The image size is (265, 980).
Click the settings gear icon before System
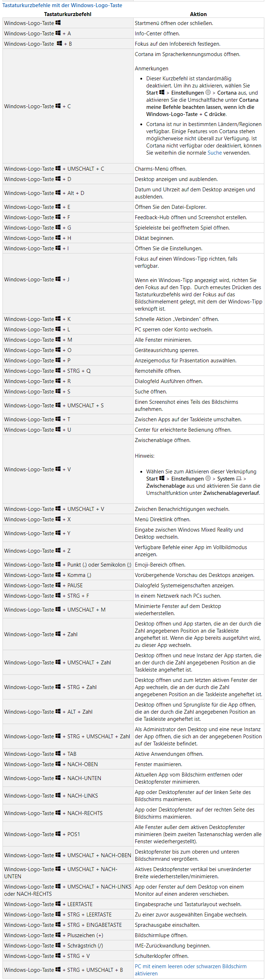tap(208, 478)
